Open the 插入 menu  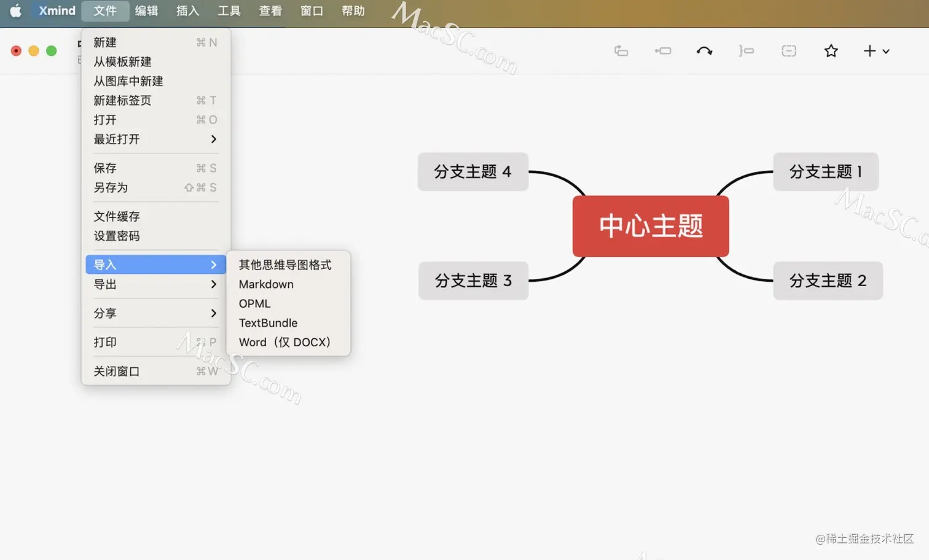point(187,10)
